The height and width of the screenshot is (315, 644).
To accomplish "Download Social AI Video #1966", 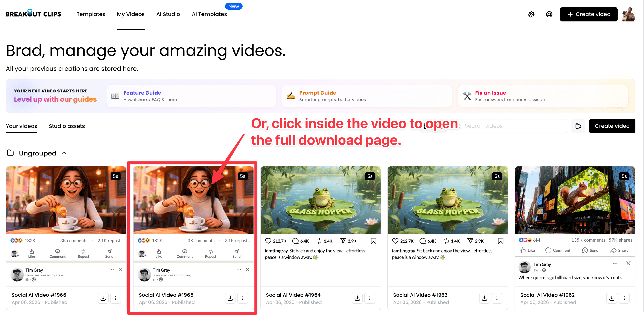I will click(103, 298).
